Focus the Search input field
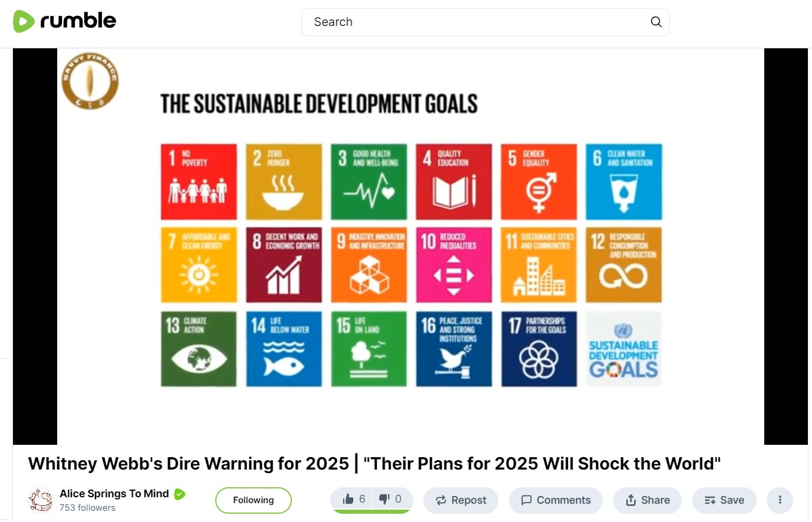The width and height of the screenshot is (812, 522). pyautogui.click(x=485, y=22)
